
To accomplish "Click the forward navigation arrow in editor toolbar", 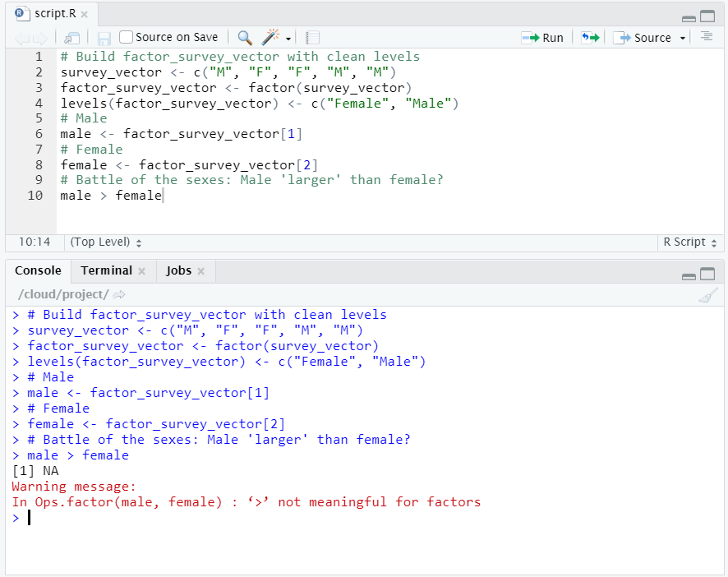I will 40,38.
